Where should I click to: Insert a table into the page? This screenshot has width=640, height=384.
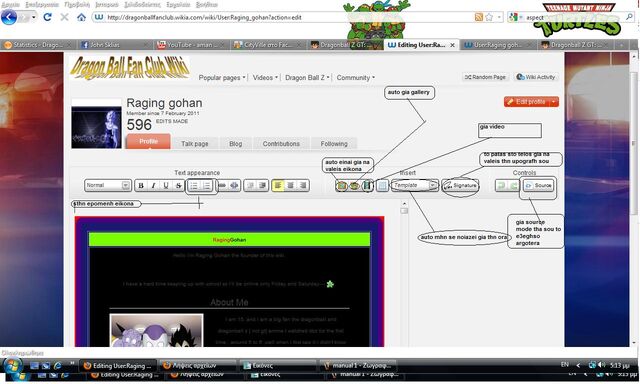pyautogui.click(x=382, y=186)
